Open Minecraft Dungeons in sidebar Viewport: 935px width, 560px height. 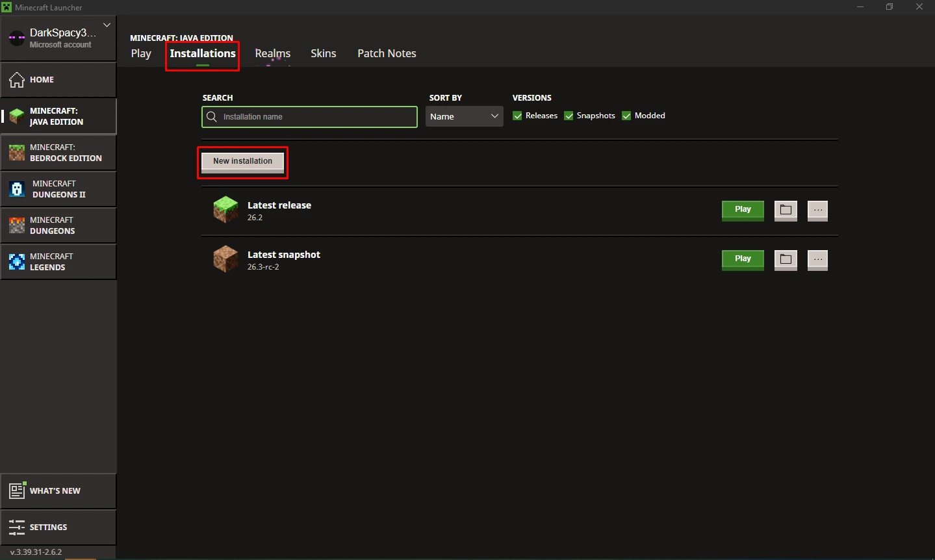[x=58, y=225]
